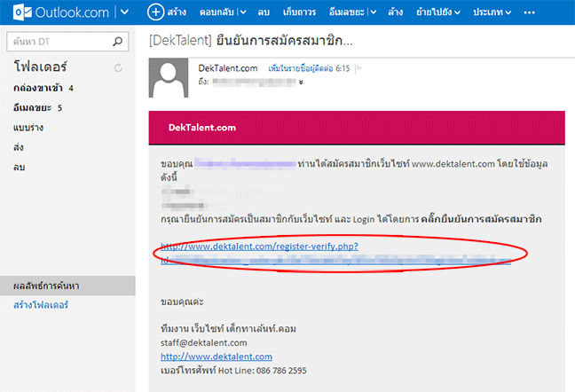Expand recipient details arrow next to ถึง
The width and height of the screenshot is (575, 392).
pyautogui.click(x=302, y=82)
